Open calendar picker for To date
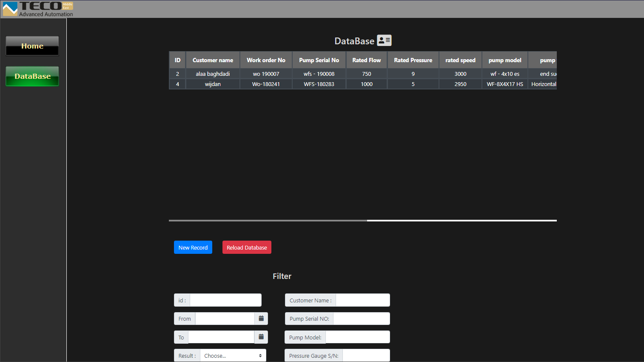This screenshot has width=644, height=362. coord(261,337)
